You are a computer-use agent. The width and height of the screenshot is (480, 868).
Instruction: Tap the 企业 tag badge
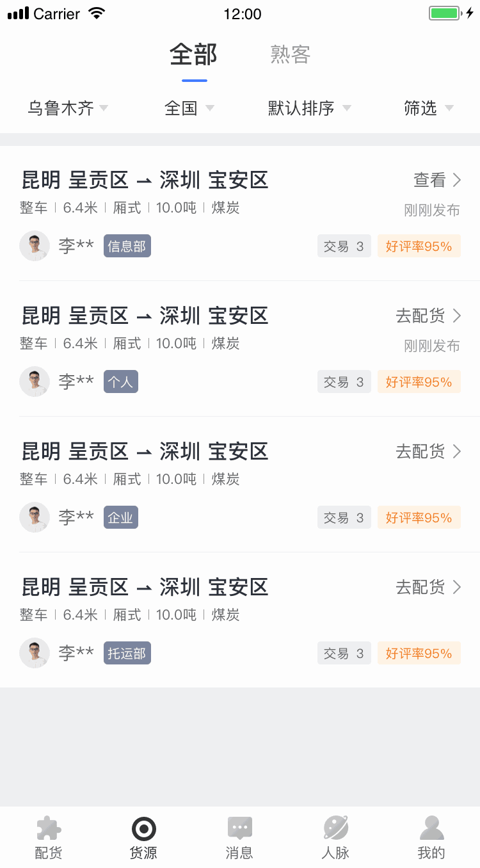click(x=121, y=518)
